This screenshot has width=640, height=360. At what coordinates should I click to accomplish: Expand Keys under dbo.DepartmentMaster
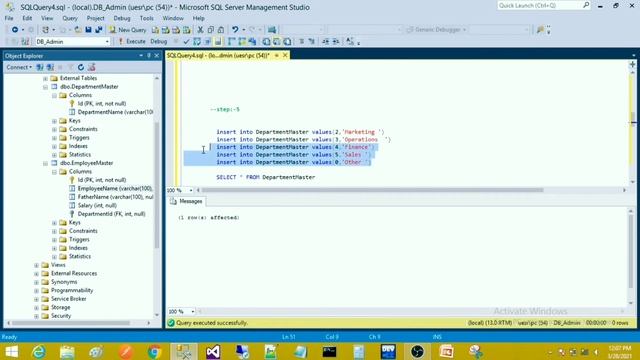[54, 121]
